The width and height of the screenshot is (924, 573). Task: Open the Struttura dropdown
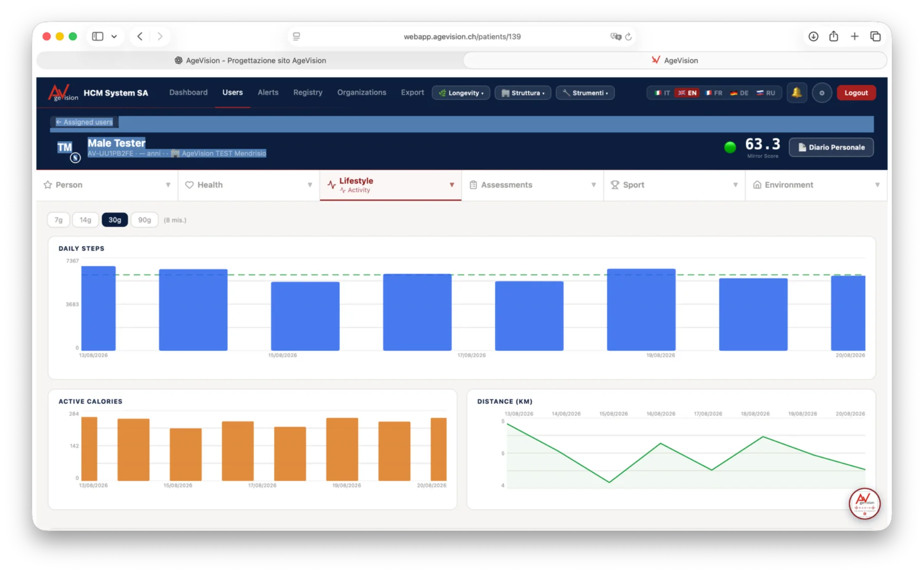[523, 93]
